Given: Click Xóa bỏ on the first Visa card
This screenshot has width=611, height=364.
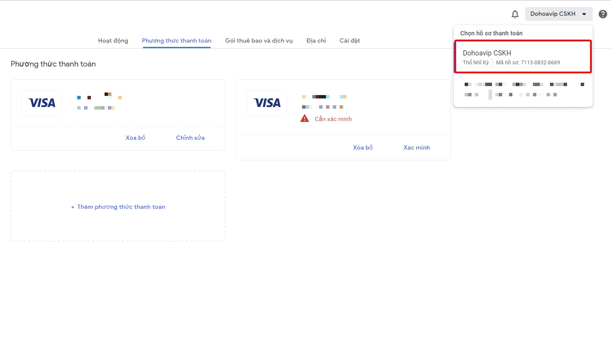Looking at the screenshot, I should (x=135, y=138).
